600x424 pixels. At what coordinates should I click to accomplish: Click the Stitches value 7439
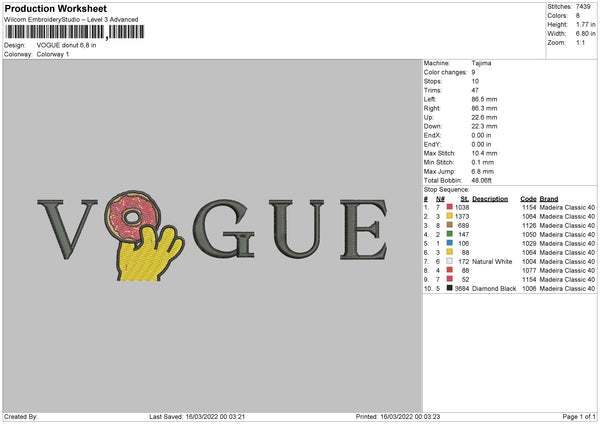(583, 7)
